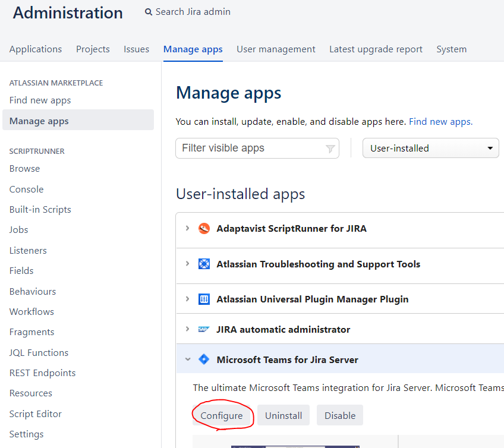Open the Applications tab
The image size is (504, 448).
point(35,49)
